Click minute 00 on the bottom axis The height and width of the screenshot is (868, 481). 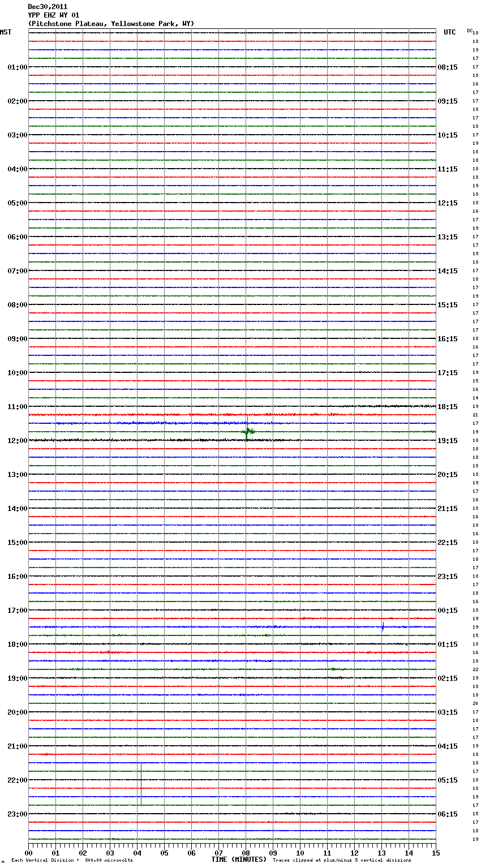(x=28, y=853)
